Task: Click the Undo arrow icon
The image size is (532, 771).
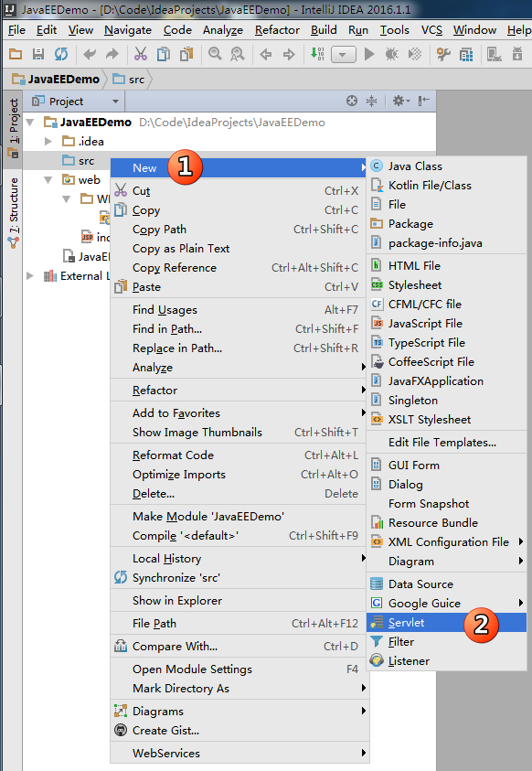Action: (x=90, y=54)
